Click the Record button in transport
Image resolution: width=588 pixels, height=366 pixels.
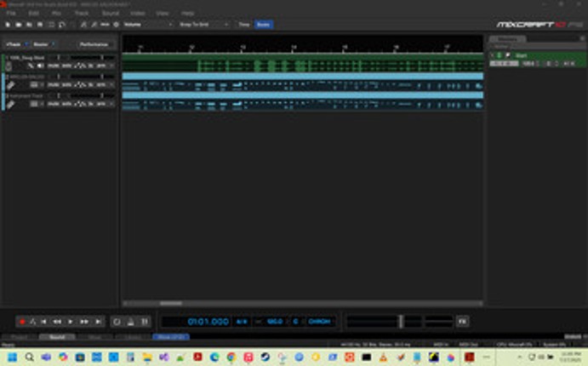click(22, 322)
